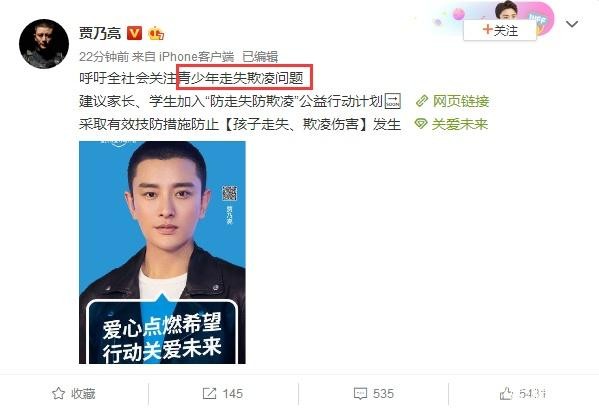Click the orange V verified badge
599x410 pixels.
[x=134, y=33]
